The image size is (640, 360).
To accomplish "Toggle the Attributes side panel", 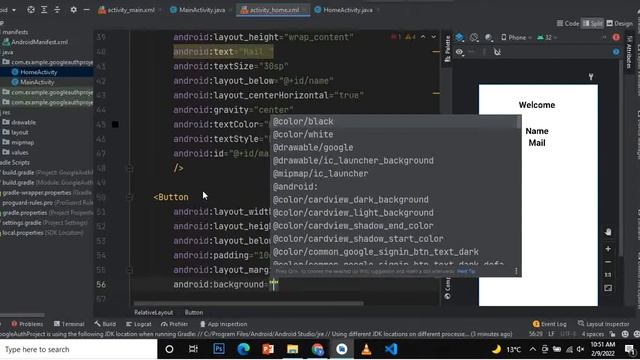I will [629, 52].
